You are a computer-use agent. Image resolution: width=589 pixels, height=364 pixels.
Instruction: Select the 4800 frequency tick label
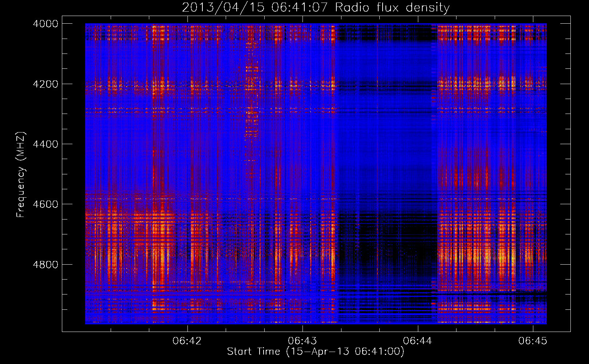click(x=46, y=265)
